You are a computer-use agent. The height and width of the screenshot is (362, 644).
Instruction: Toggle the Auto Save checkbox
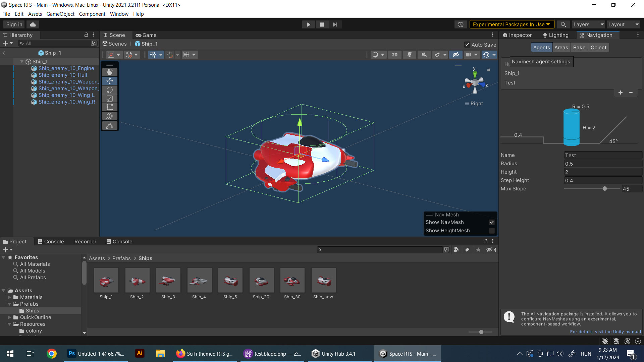pyautogui.click(x=467, y=45)
